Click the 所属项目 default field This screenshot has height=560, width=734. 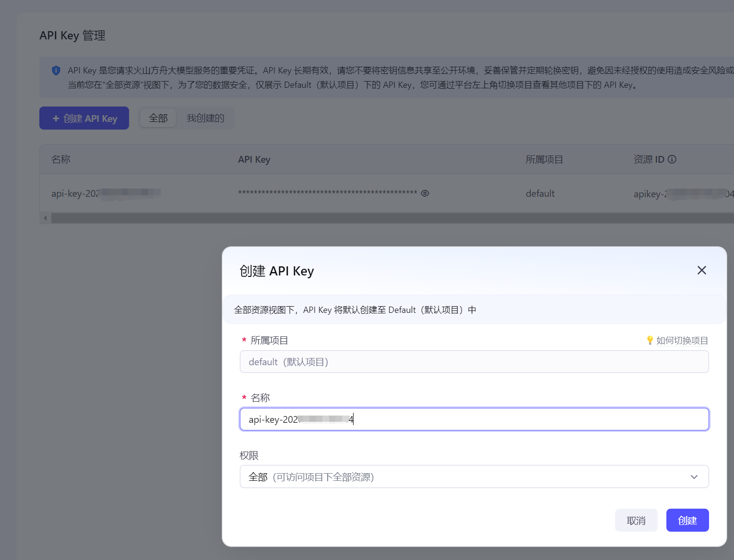474,361
